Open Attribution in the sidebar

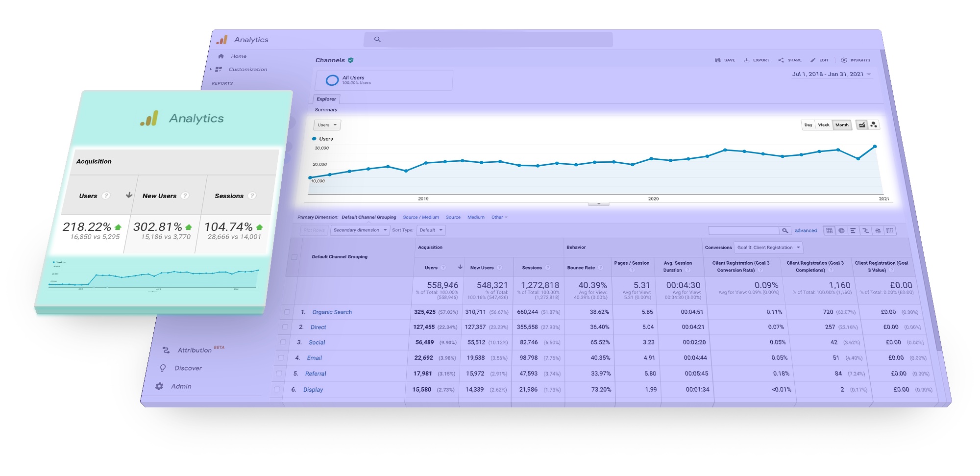tap(194, 350)
